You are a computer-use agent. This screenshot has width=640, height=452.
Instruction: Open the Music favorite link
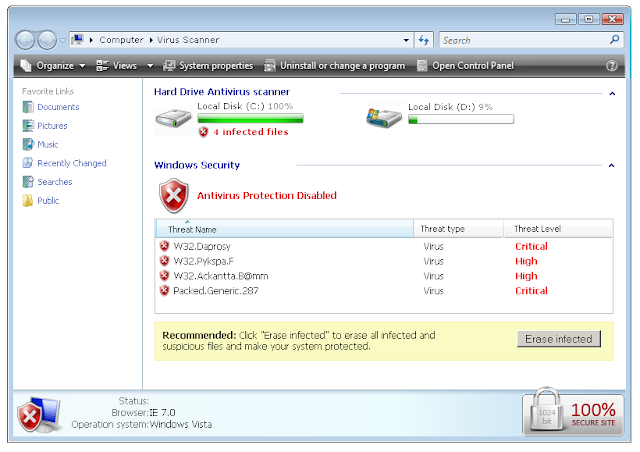click(x=48, y=145)
